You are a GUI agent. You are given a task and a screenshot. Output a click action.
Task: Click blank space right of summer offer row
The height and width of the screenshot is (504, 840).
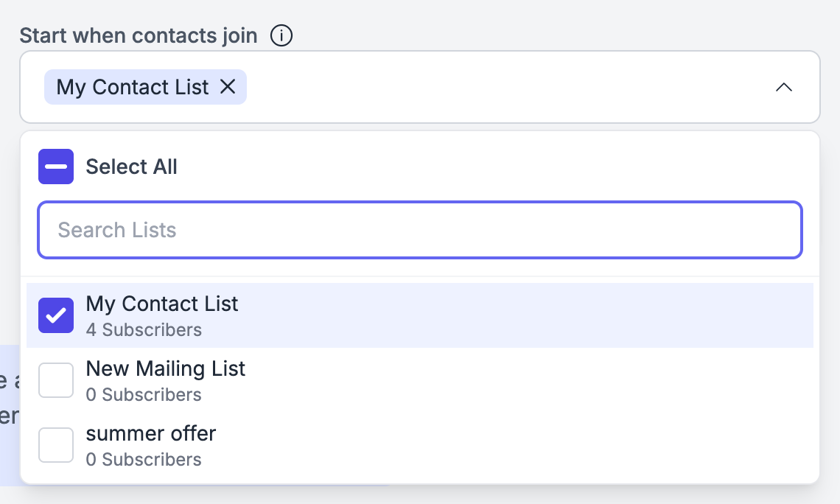pyautogui.click(x=514, y=445)
